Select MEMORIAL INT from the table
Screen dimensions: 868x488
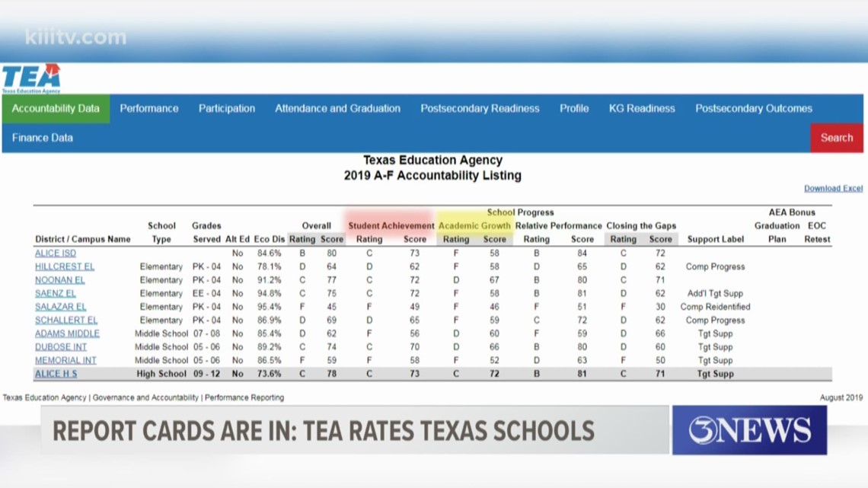pos(67,360)
